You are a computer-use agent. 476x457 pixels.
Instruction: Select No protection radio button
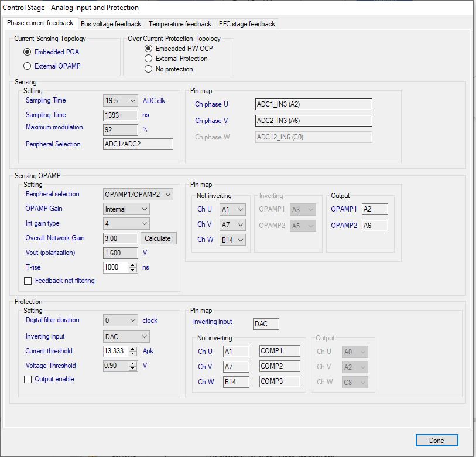pos(149,69)
